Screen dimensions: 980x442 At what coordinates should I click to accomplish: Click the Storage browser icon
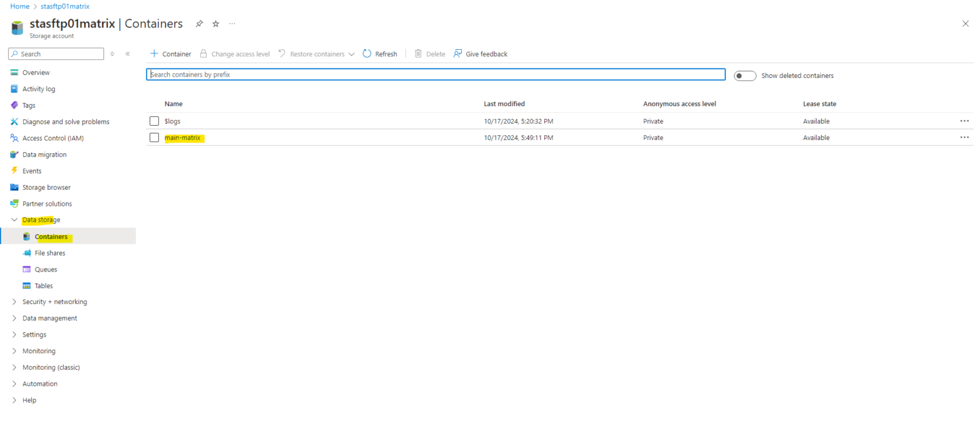point(14,187)
